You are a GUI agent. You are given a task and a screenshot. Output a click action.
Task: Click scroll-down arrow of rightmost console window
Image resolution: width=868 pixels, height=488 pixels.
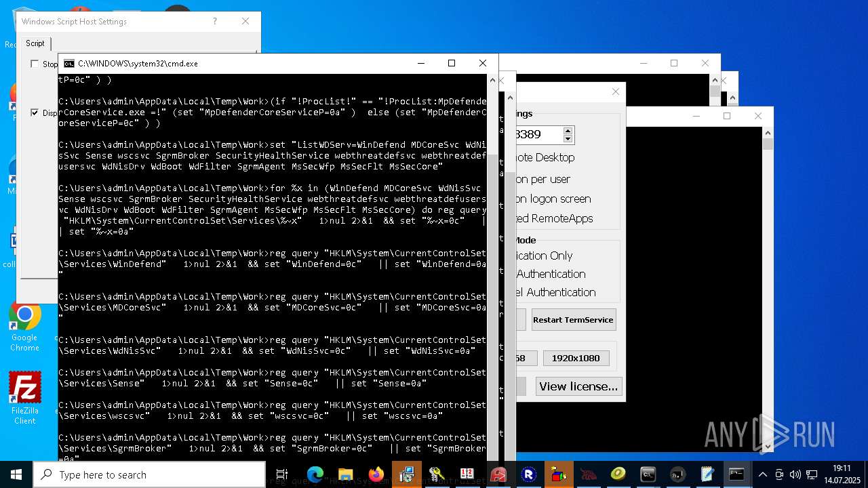(x=768, y=447)
